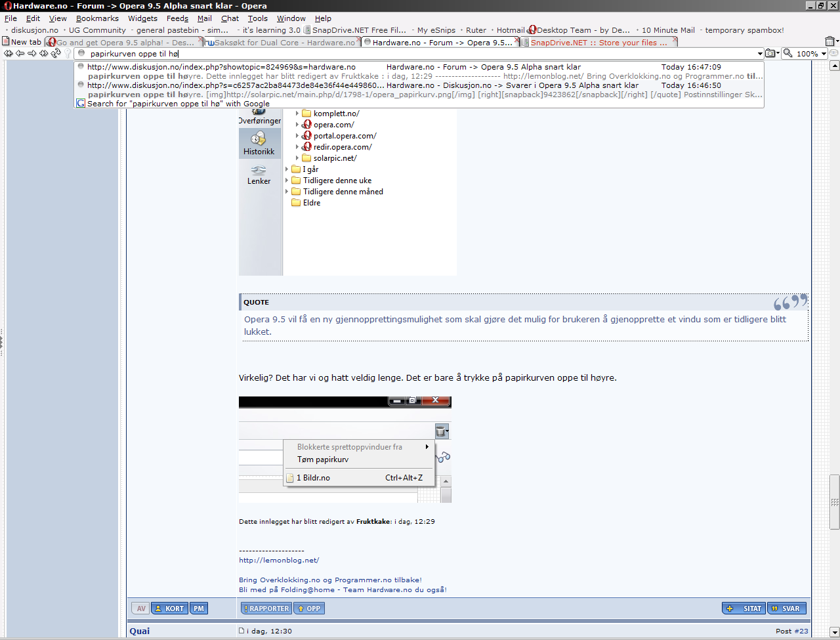Image resolution: width=840 pixels, height=640 pixels.
Task: Open the Help menu
Action: point(323,18)
